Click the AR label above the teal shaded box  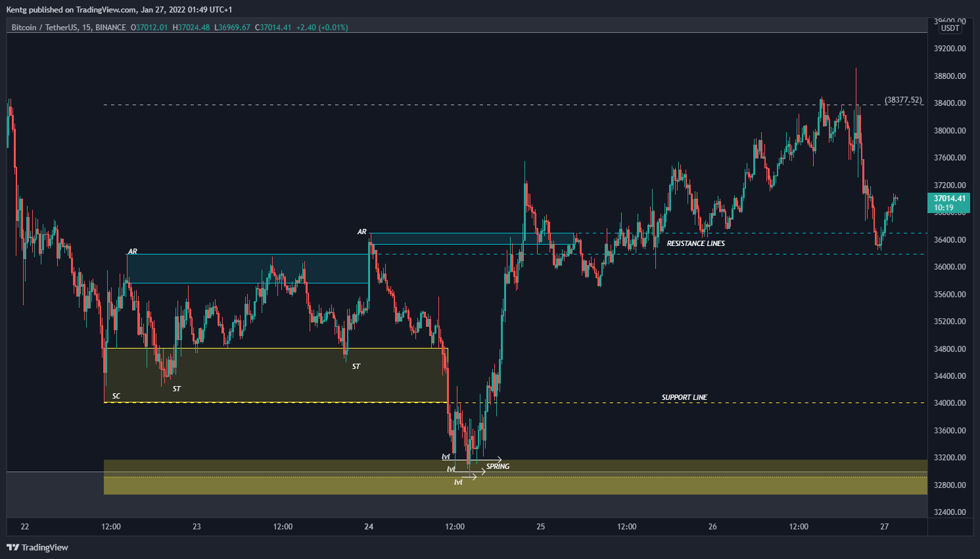pos(133,251)
